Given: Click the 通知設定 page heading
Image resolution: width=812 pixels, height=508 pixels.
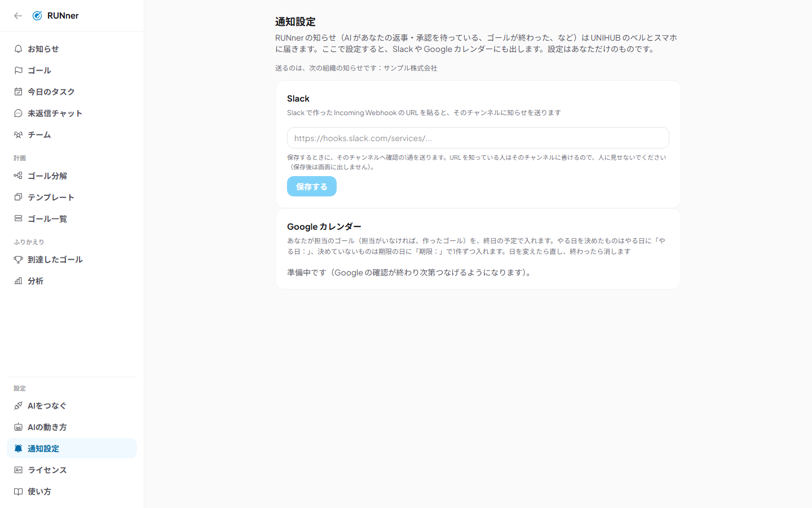Looking at the screenshot, I should [x=295, y=22].
